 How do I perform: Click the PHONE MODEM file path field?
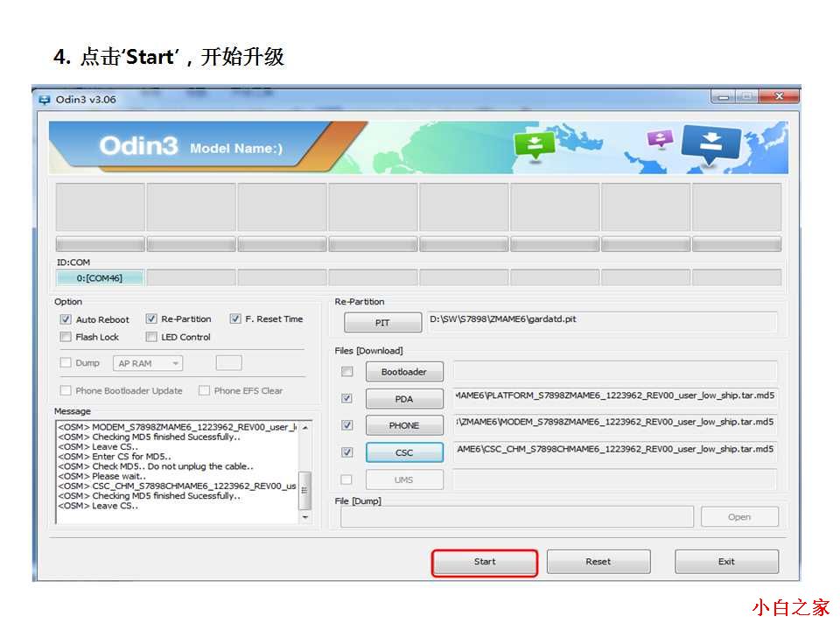615,423
